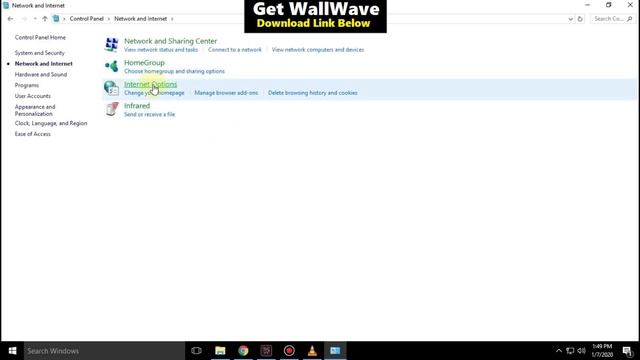The height and width of the screenshot is (360, 640).
Task: Select Network and Internet in the breadcrumb
Action: tap(140, 19)
